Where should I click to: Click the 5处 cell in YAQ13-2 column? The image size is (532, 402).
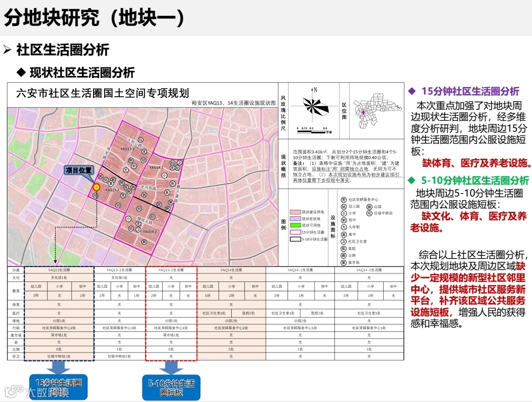point(171,349)
